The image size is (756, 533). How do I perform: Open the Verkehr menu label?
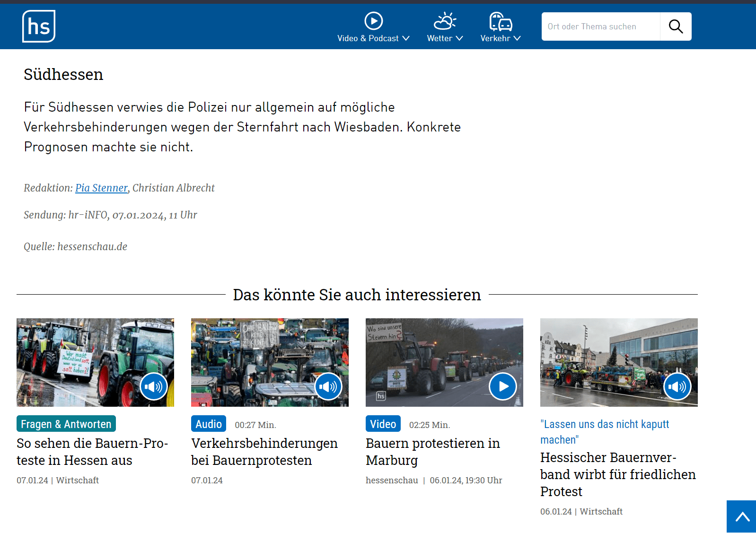495,38
